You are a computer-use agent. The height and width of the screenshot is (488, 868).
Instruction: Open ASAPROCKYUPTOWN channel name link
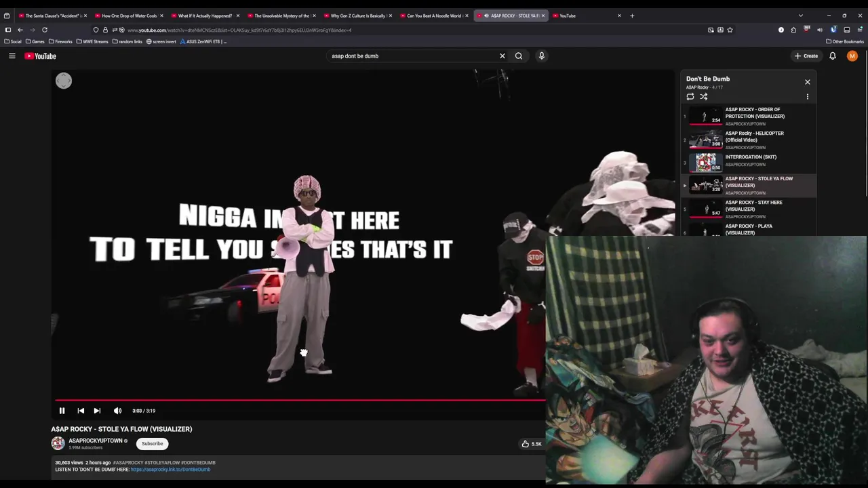(x=96, y=441)
